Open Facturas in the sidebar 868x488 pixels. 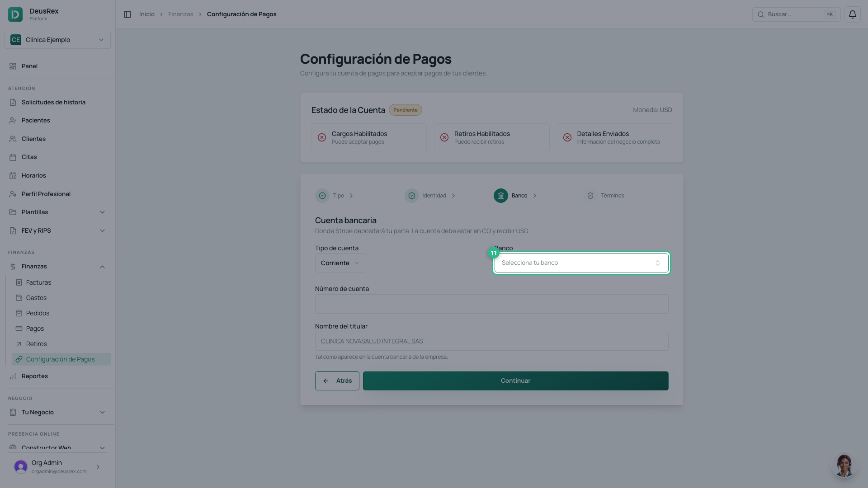[61, 282]
